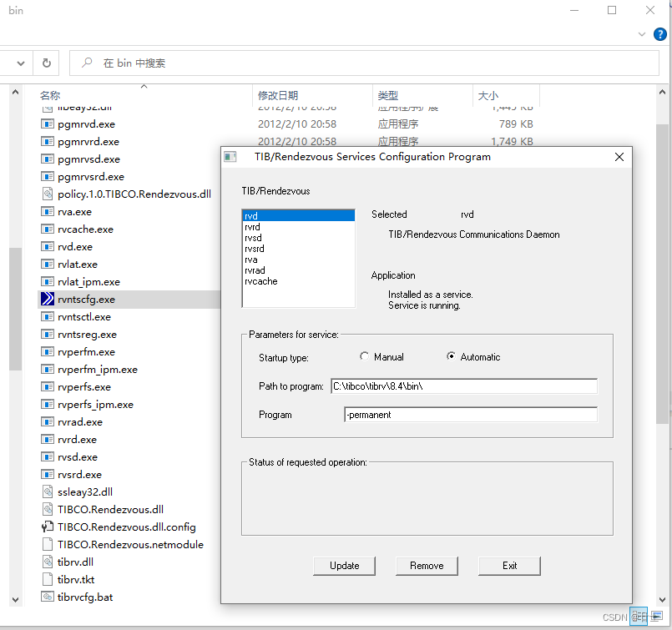Click the rvrad.exe file icon
Viewport: 672px width, 630px height.
pyautogui.click(x=47, y=422)
